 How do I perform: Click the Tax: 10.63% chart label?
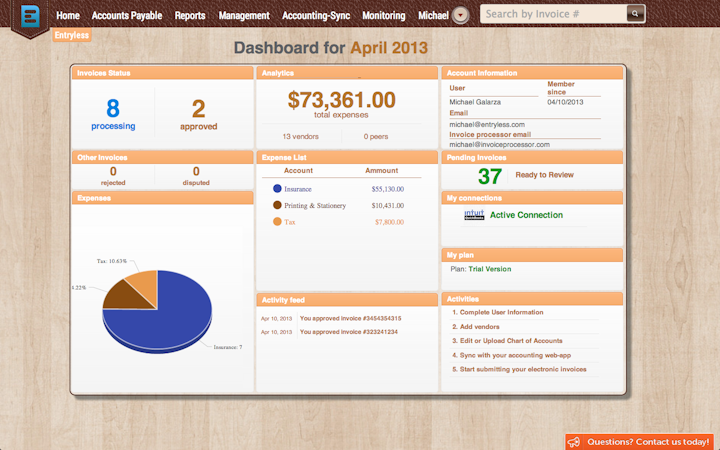pos(112,261)
